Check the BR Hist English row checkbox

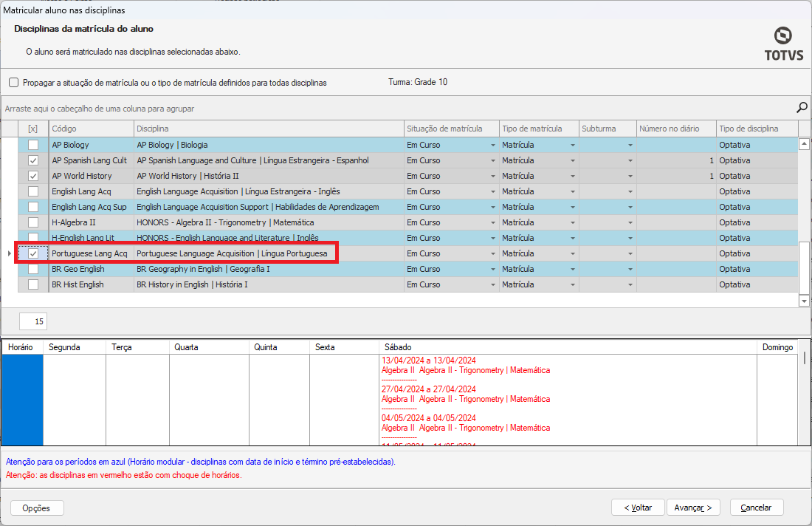(x=33, y=284)
